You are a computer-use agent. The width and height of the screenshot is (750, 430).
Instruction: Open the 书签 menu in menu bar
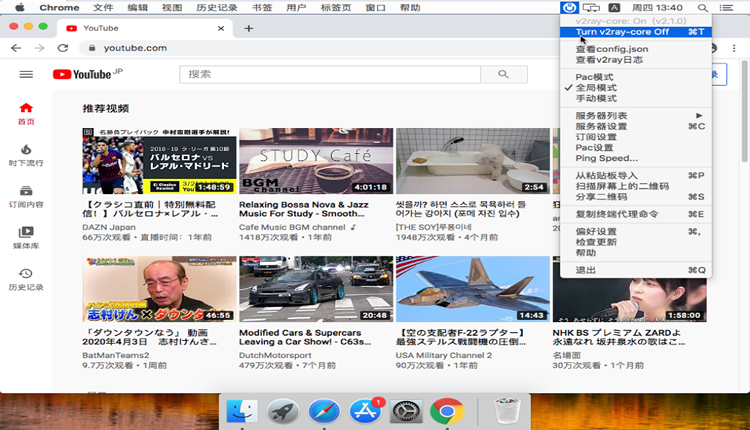[x=261, y=7]
